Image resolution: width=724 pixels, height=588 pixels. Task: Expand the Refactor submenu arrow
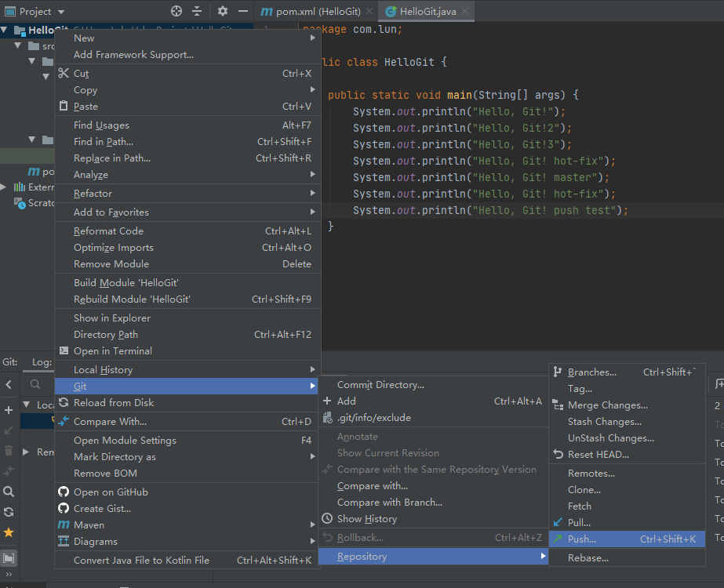pyautogui.click(x=313, y=193)
